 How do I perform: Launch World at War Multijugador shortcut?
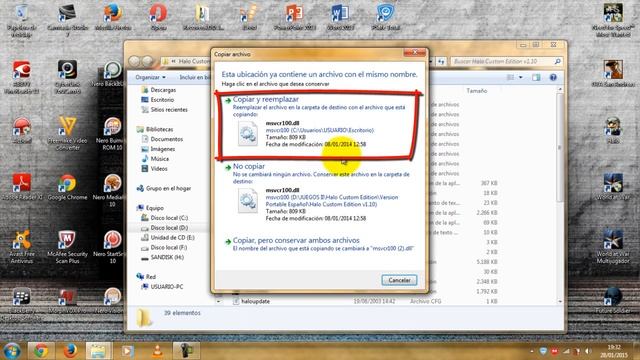pos(613,247)
